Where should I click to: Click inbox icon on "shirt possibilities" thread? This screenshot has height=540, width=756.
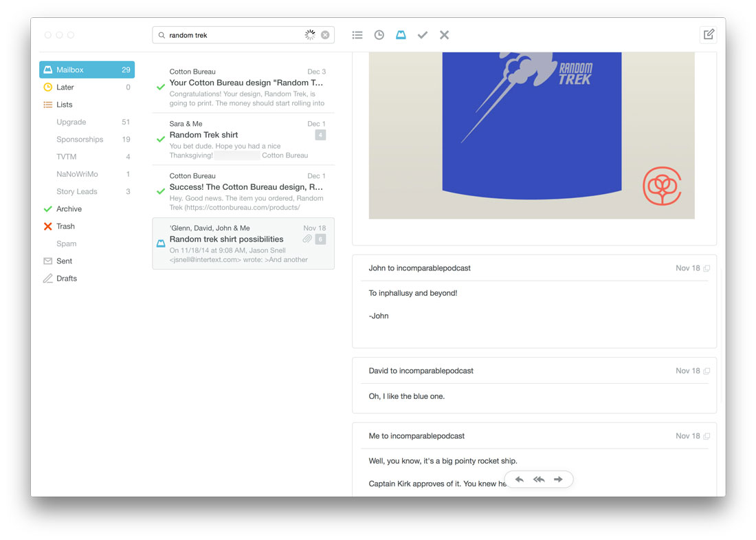click(161, 244)
